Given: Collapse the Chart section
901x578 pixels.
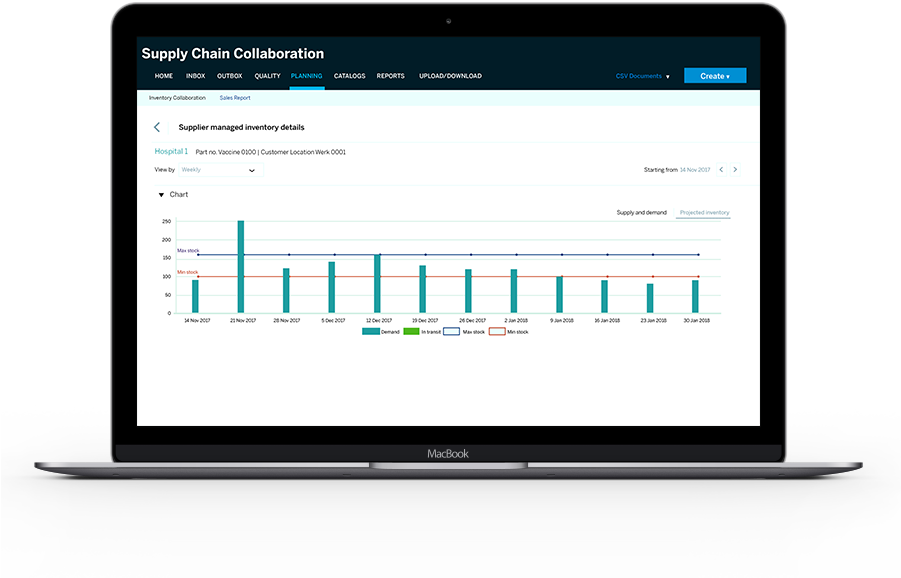Looking at the screenshot, I should 161,195.
